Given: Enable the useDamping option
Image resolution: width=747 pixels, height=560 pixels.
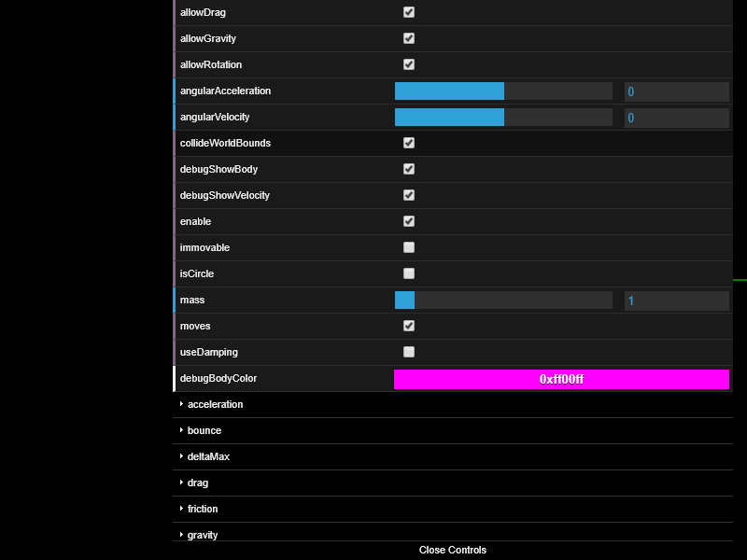Looking at the screenshot, I should (x=408, y=352).
